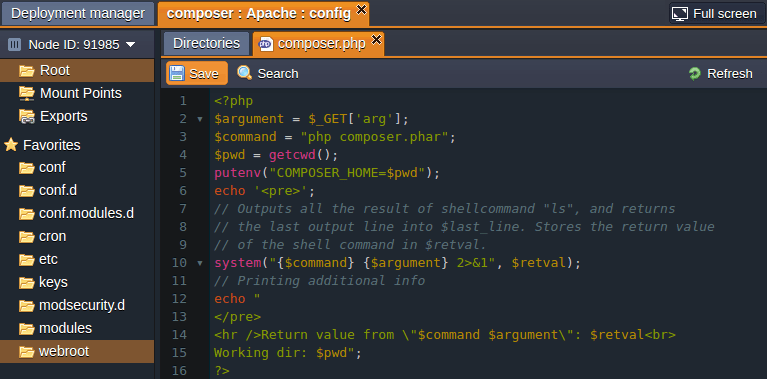This screenshot has width=767, height=379.
Task: Click the conf folder icon
Action: (27, 168)
